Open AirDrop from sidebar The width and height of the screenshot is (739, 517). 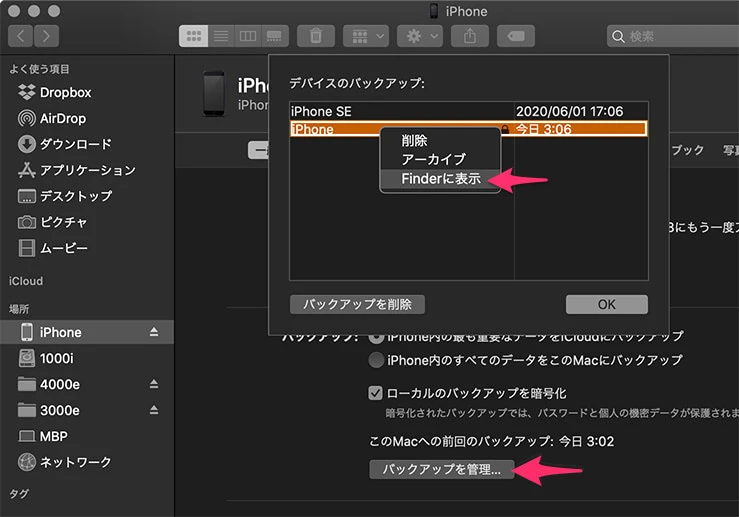coord(65,118)
